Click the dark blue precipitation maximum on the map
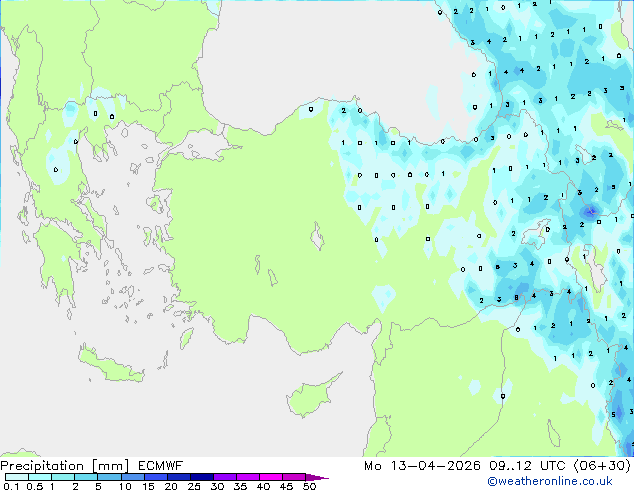This screenshot has width=634, height=490. click(592, 211)
